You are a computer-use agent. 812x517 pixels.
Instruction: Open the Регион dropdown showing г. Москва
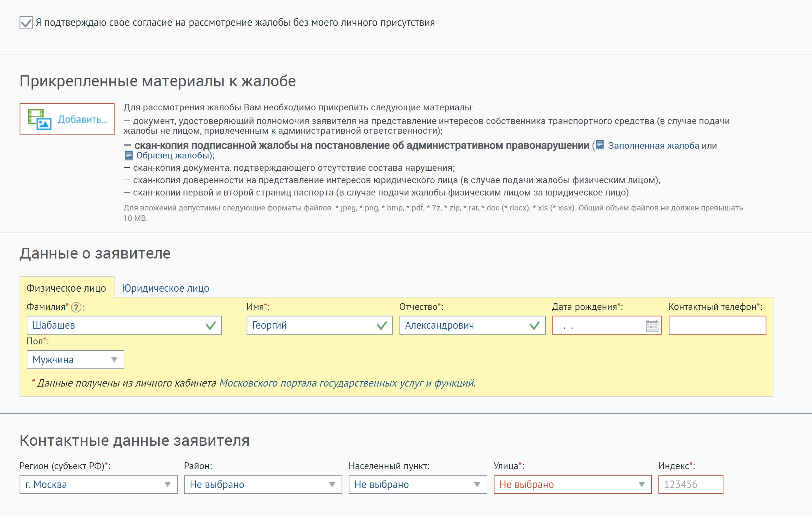pyautogui.click(x=98, y=484)
